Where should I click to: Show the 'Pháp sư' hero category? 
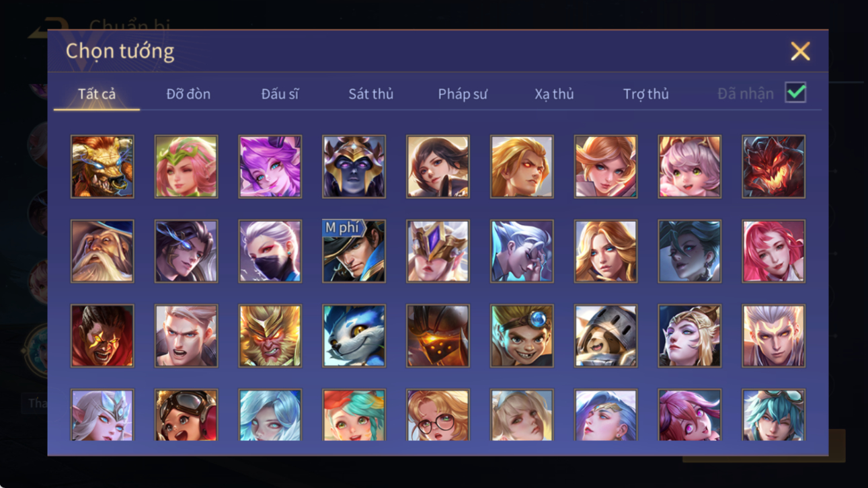pos(463,94)
